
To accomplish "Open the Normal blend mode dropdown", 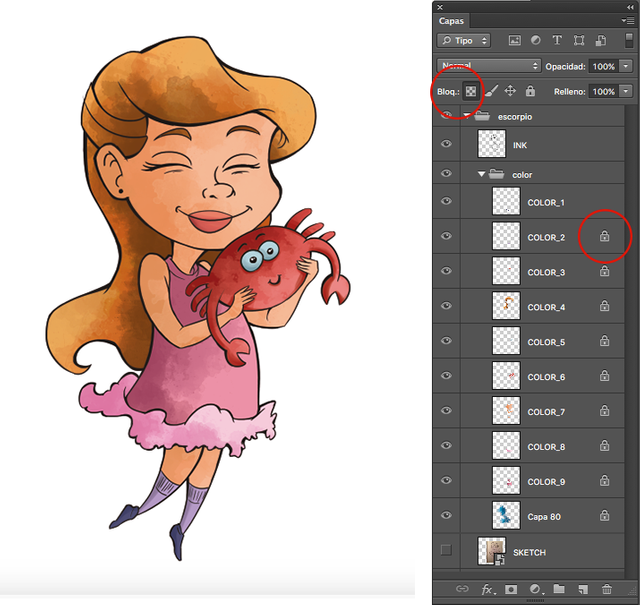I will (x=487, y=66).
